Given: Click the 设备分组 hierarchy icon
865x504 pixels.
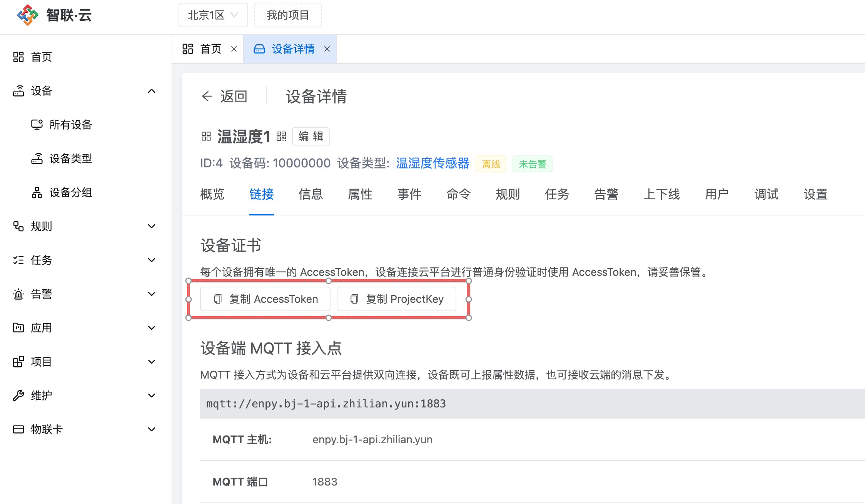Looking at the screenshot, I should click(37, 192).
